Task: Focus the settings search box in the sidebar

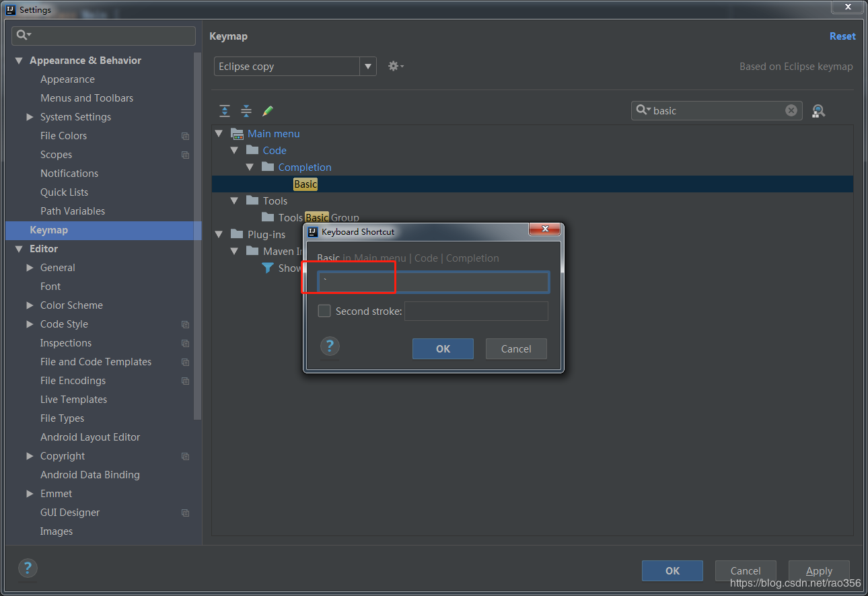Action: pyautogui.click(x=104, y=36)
